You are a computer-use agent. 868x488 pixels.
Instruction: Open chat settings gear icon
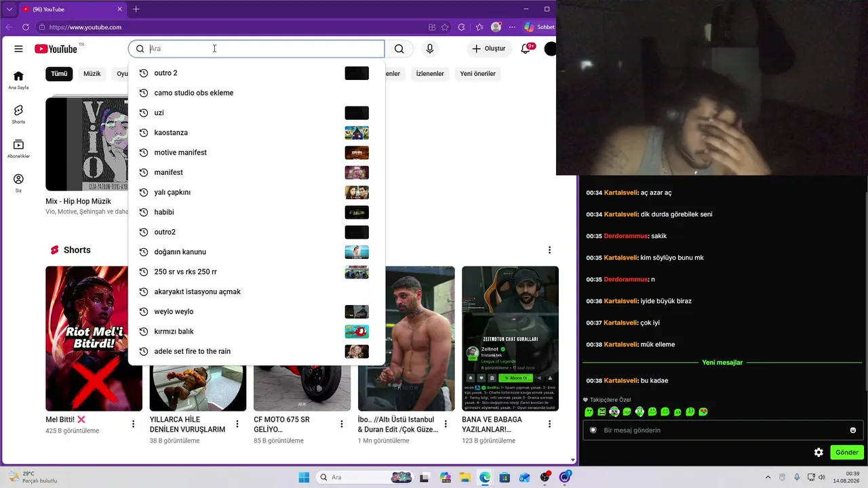(x=818, y=452)
